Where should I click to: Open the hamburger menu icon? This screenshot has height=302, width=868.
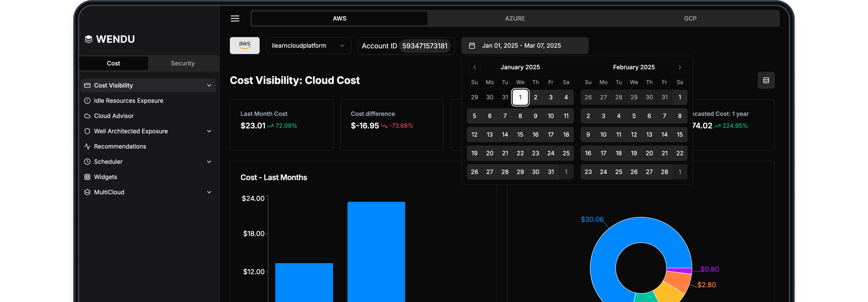235,18
